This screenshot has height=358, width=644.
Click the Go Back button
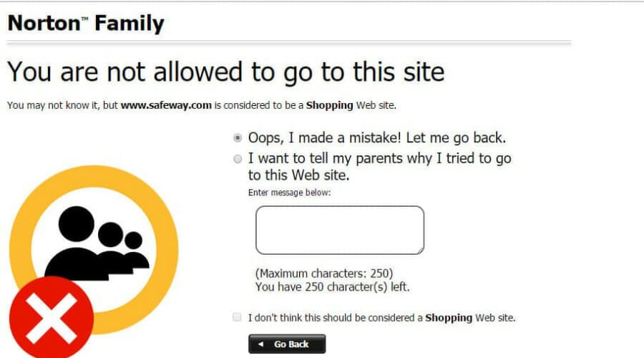click(287, 344)
